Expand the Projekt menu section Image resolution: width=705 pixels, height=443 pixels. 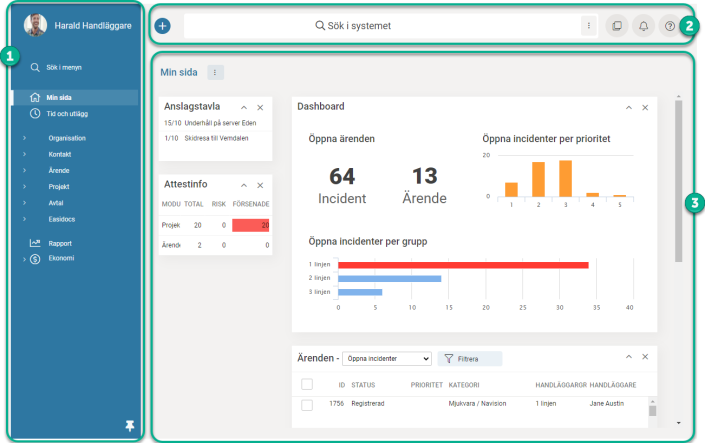(58, 186)
